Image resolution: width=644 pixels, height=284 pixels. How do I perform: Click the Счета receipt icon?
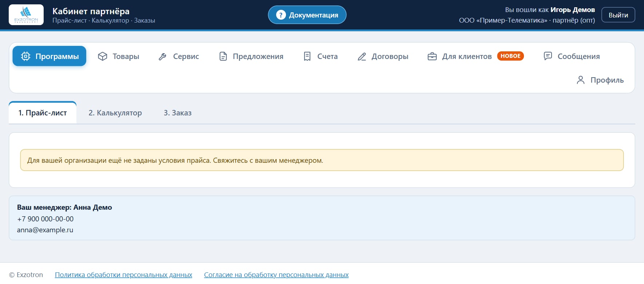[307, 56]
